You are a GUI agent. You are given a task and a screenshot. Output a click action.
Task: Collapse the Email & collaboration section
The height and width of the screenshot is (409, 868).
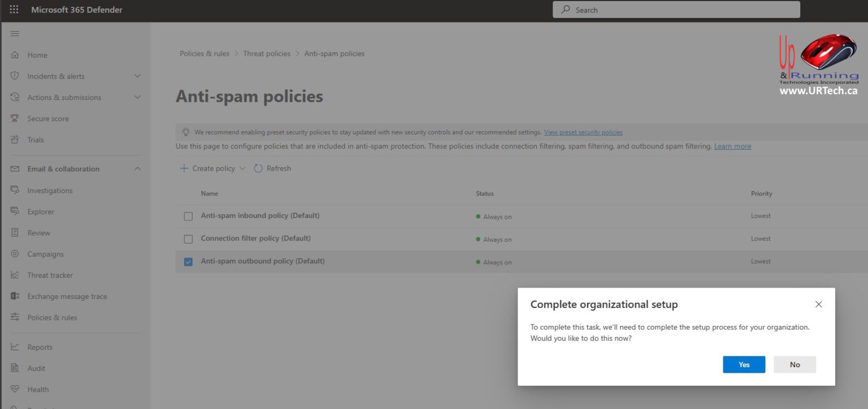pyautogui.click(x=137, y=168)
